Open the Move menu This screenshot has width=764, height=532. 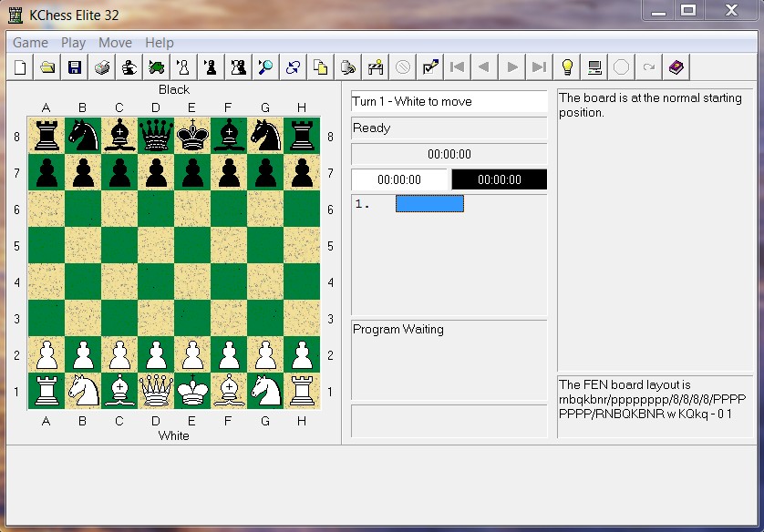[115, 43]
